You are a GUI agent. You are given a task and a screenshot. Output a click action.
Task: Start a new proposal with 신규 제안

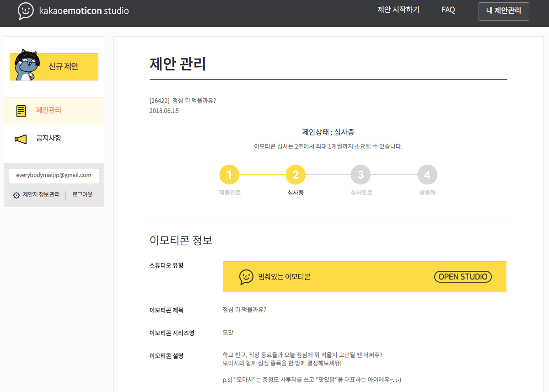pos(63,67)
